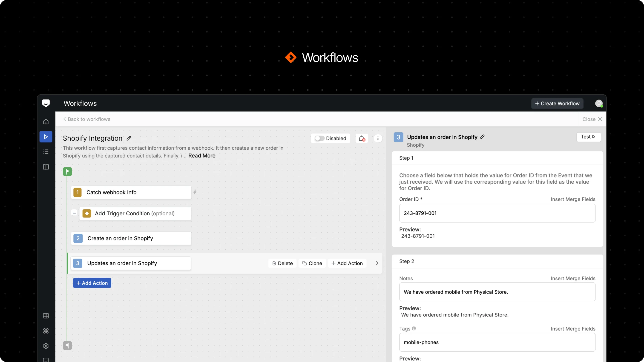
Task: Open the list view icon in sidebar
Action: (x=46, y=152)
